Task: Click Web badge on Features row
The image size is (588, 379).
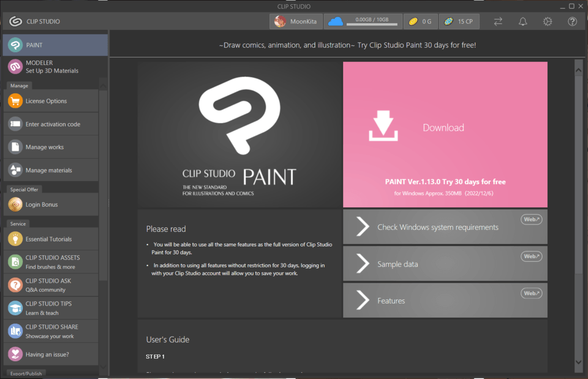Action: tap(532, 293)
